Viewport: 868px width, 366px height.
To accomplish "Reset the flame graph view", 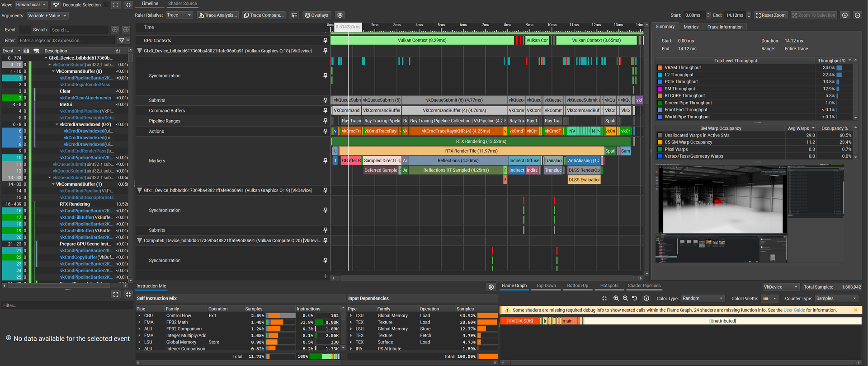I will [x=634, y=298].
